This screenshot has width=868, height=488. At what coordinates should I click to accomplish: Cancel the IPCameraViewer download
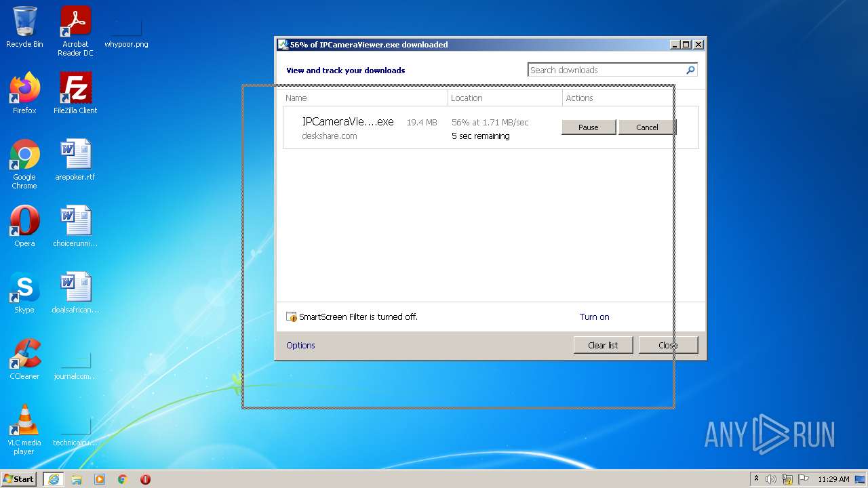point(647,127)
